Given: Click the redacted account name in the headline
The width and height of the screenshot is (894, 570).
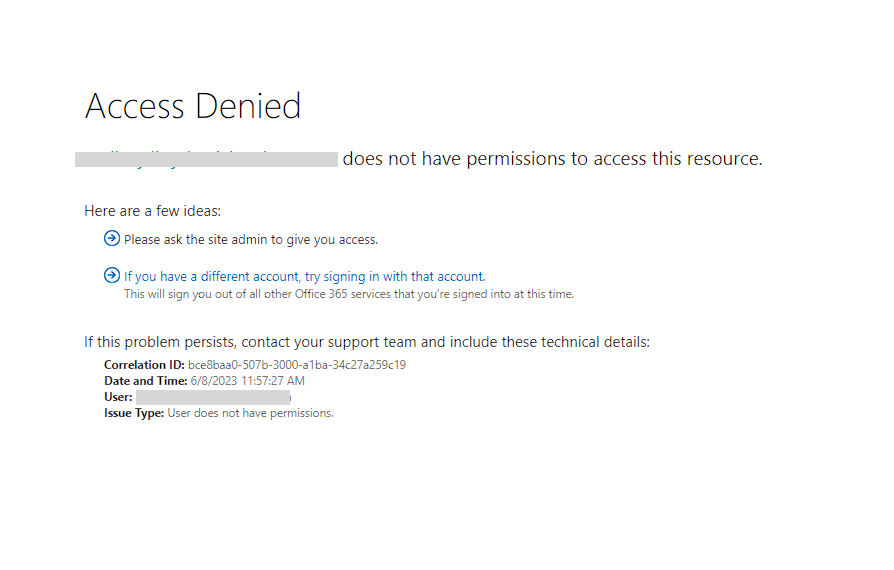Looking at the screenshot, I should click(x=207, y=159).
